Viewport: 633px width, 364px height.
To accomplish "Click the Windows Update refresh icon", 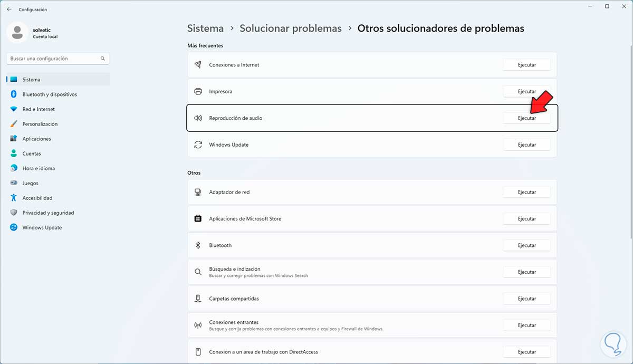I will tap(198, 144).
